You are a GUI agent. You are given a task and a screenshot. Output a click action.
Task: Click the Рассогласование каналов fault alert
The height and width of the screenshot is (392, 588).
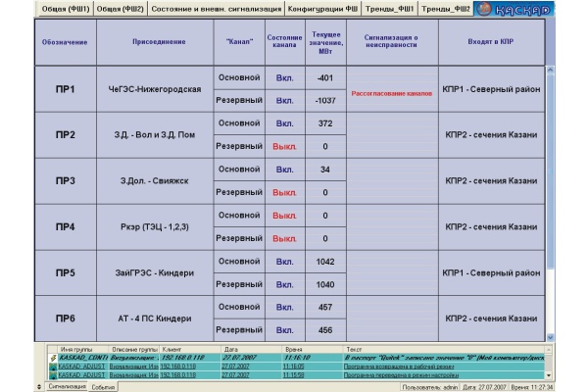coord(392,93)
